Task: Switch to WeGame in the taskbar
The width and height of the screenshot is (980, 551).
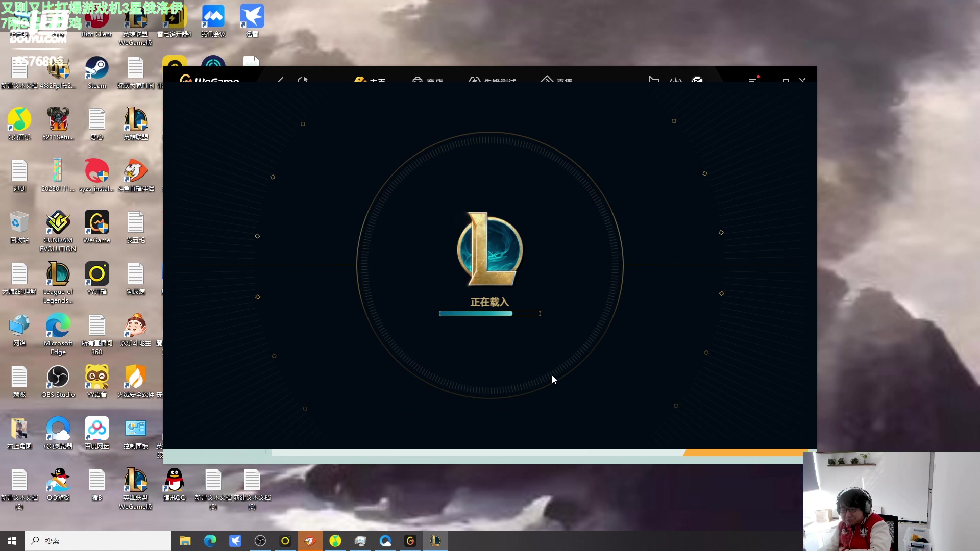Action: point(410,541)
